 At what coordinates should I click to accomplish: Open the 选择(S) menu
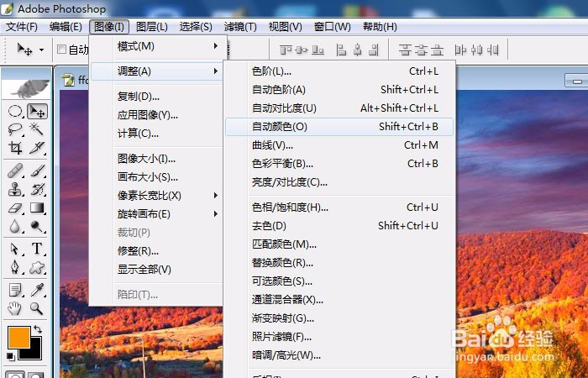(196, 27)
